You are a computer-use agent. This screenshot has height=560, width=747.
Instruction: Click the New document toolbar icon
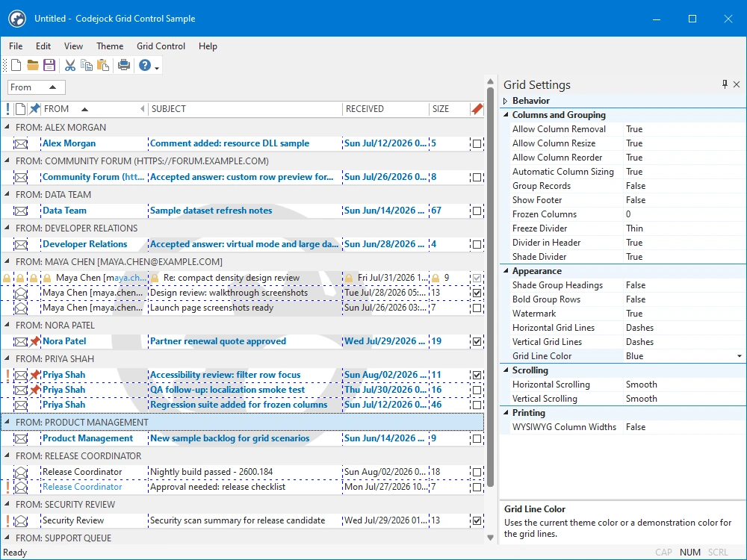16,65
